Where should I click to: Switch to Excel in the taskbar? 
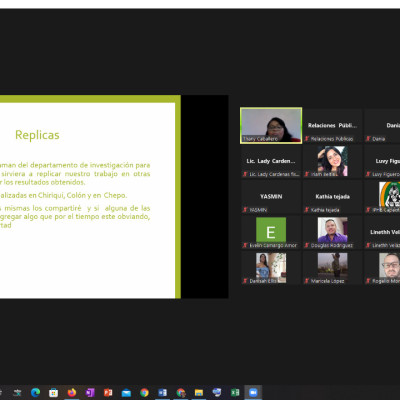[235, 392]
